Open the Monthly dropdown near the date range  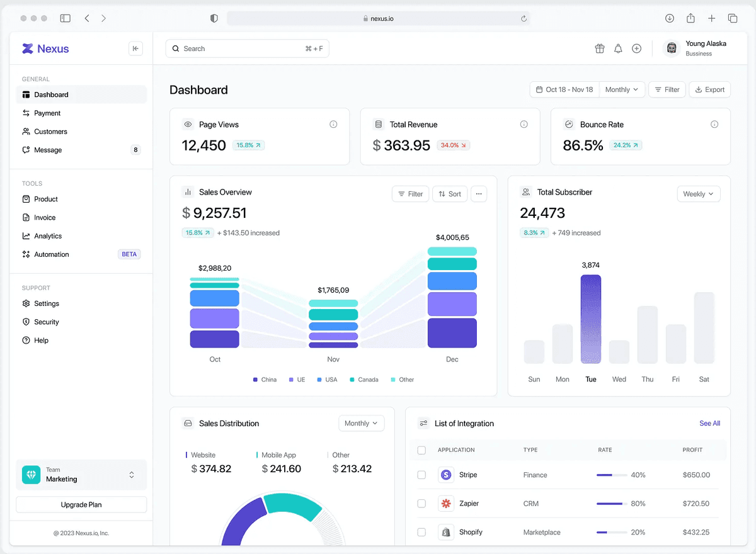click(622, 89)
